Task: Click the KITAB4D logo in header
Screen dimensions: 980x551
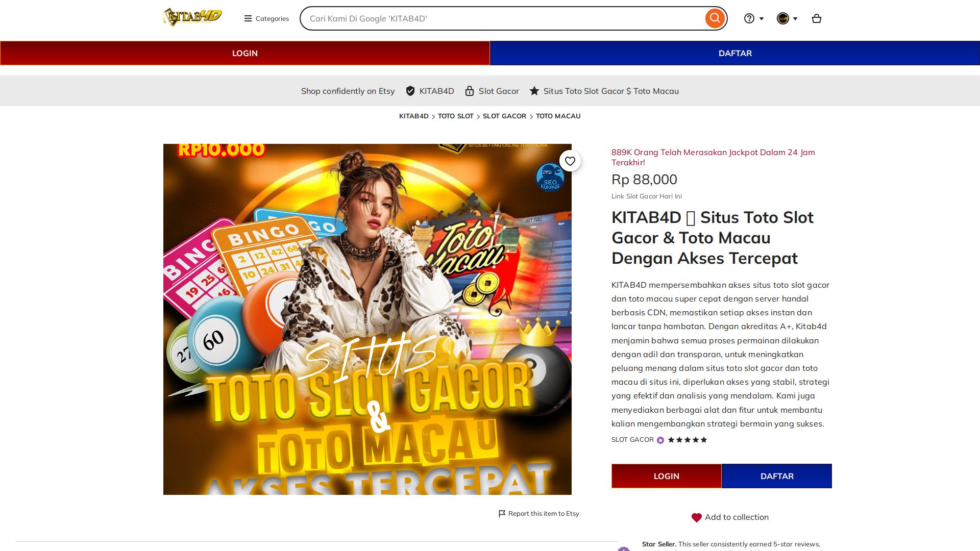Action: click(x=192, y=17)
